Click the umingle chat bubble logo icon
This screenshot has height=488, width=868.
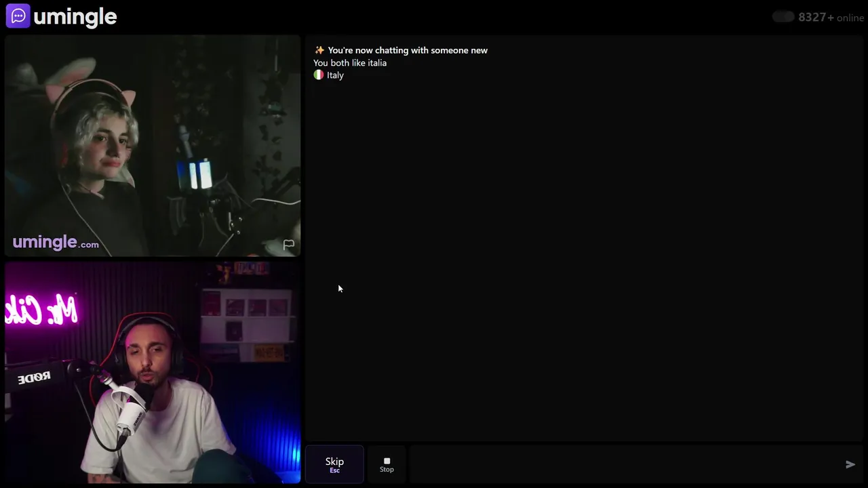[x=18, y=16]
